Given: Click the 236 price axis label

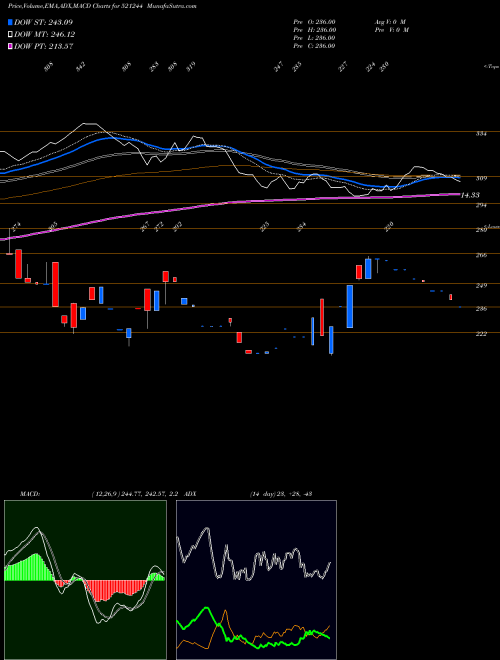Looking at the screenshot, I should (481, 309).
